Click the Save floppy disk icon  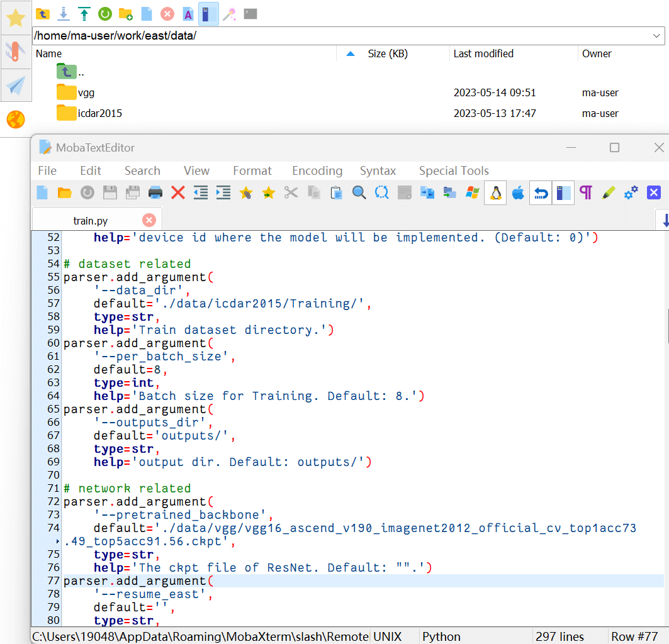pos(110,193)
